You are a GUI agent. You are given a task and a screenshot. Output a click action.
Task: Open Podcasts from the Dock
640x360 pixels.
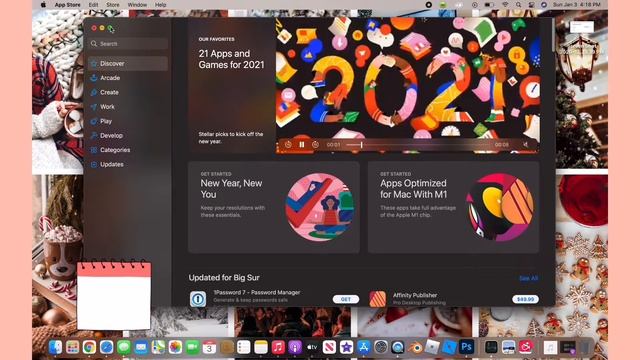click(x=295, y=347)
